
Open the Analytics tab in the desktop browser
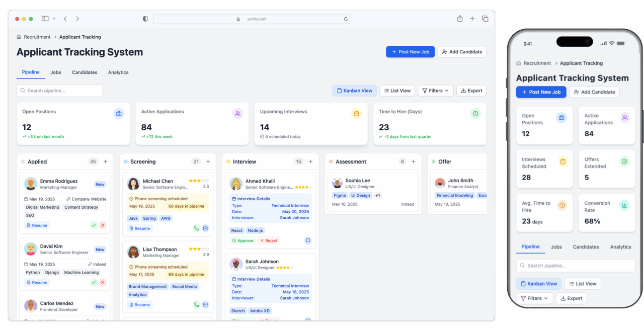(x=118, y=72)
